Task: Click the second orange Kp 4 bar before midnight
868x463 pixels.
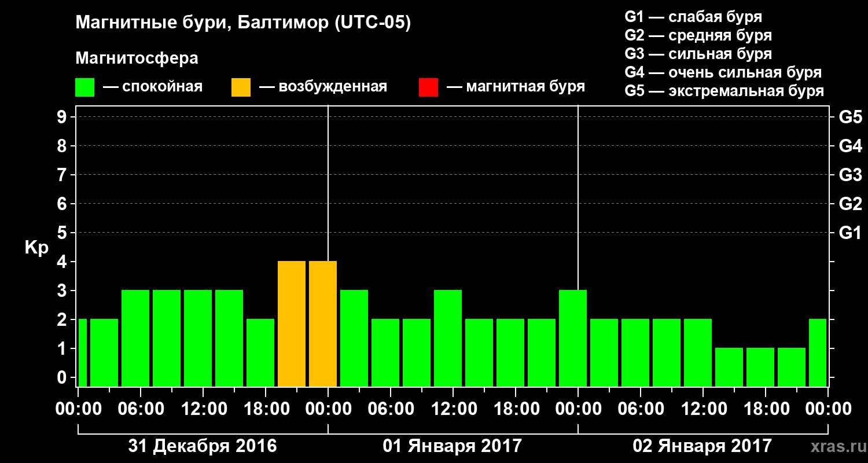Action: tap(323, 324)
